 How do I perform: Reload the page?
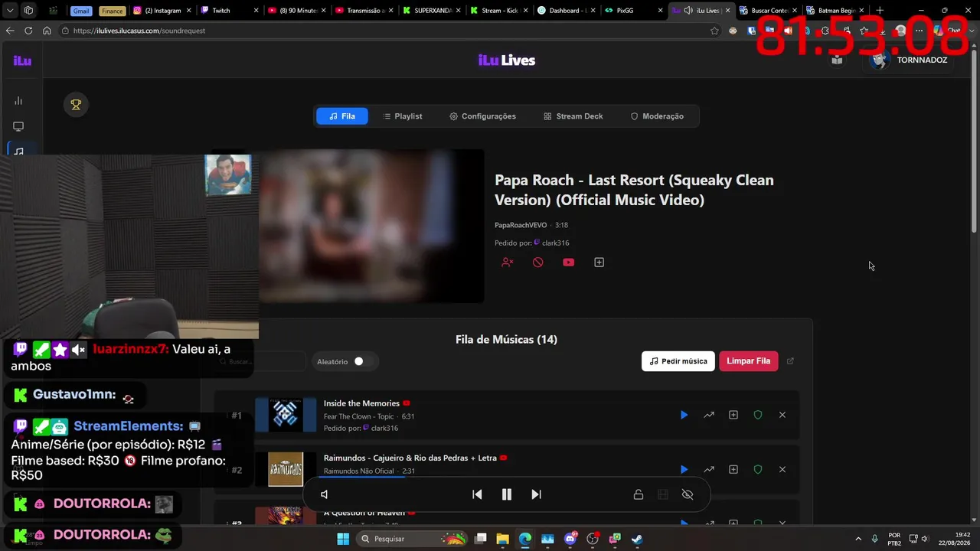click(x=28, y=31)
